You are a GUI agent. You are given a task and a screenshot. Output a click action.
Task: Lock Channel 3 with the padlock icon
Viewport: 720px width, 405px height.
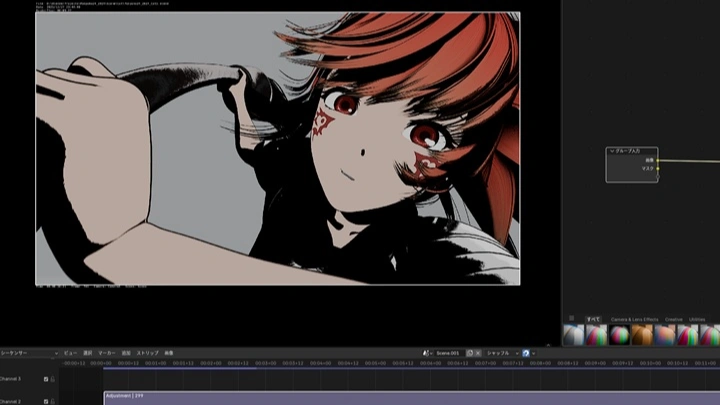[52, 379]
